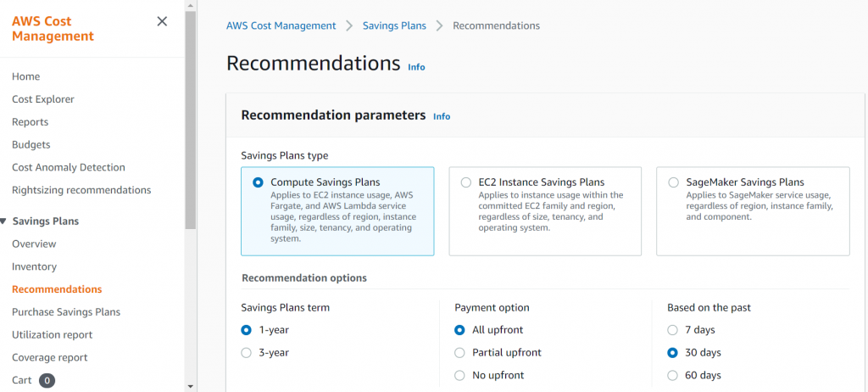Image resolution: width=868 pixels, height=392 pixels.
Task: Choose EC2 Instance Savings Plans option
Action: tap(465, 182)
